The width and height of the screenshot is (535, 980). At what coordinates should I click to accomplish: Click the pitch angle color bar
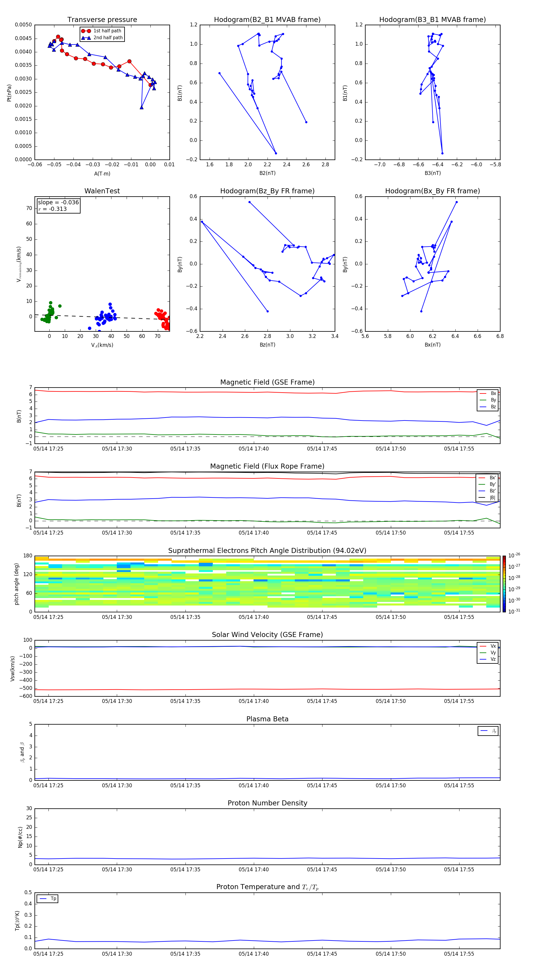(504, 584)
